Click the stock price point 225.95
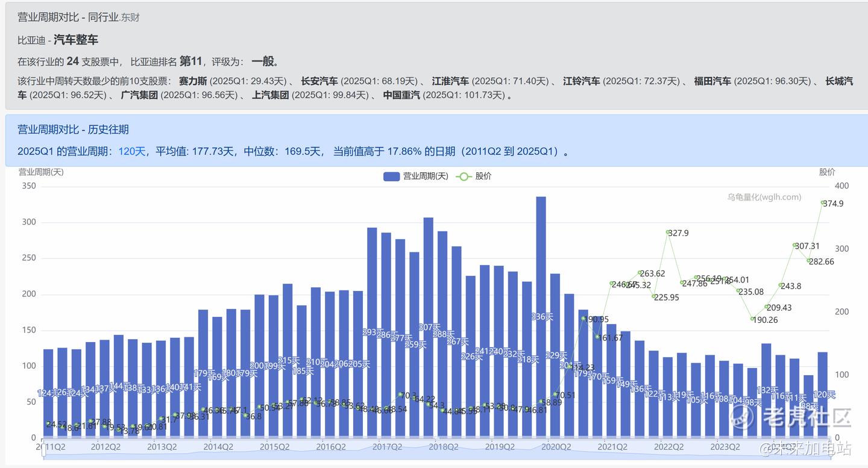This screenshot has width=868, height=468. click(654, 296)
